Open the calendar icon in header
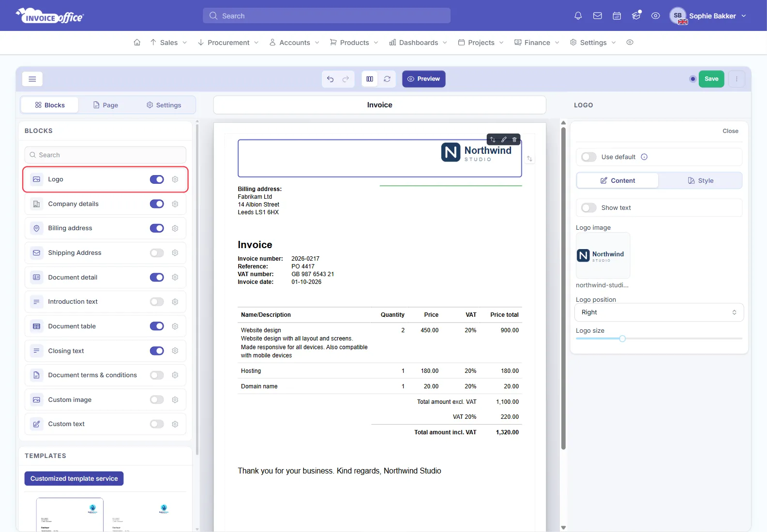The image size is (767, 532). [x=617, y=16]
